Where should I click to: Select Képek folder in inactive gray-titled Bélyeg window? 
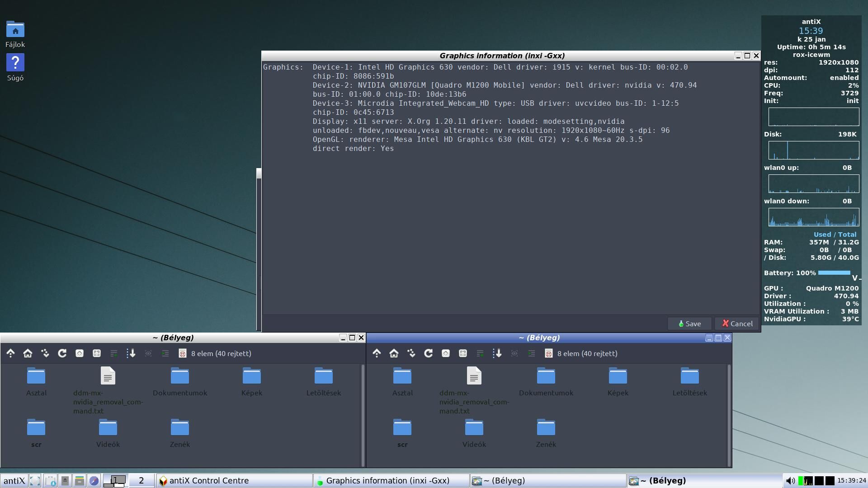[252, 382]
